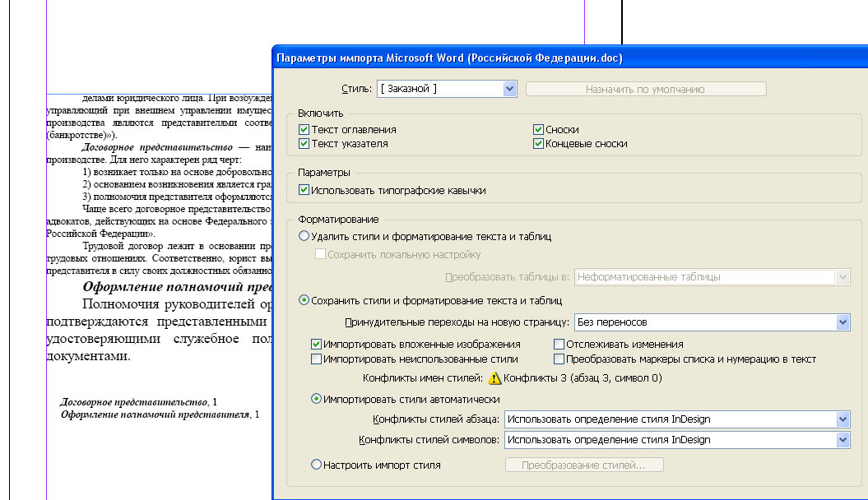
Task: Click italic Договорное представительство in paragraph
Action: click(157, 148)
